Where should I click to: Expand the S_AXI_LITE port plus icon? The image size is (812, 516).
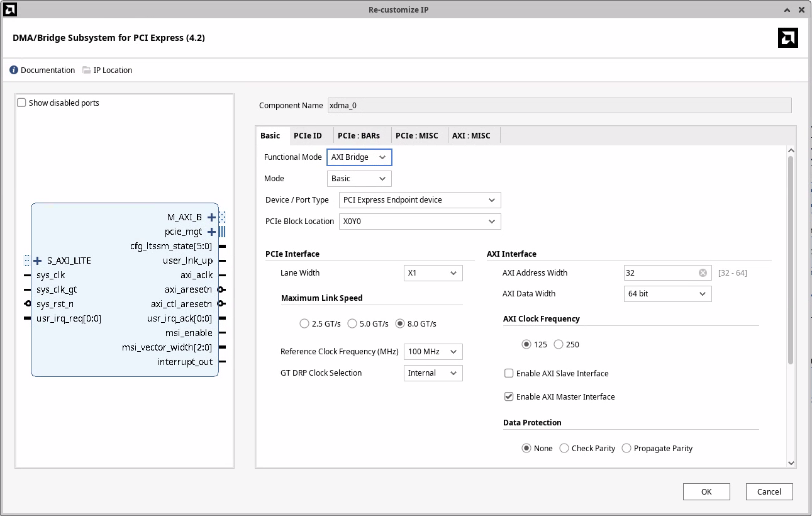(38, 261)
